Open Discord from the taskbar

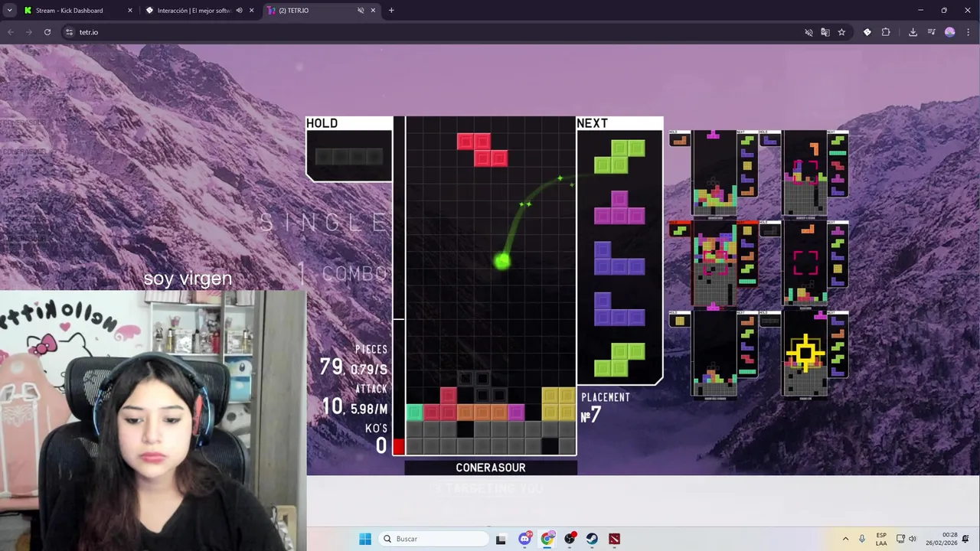pyautogui.click(x=524, y=539)
